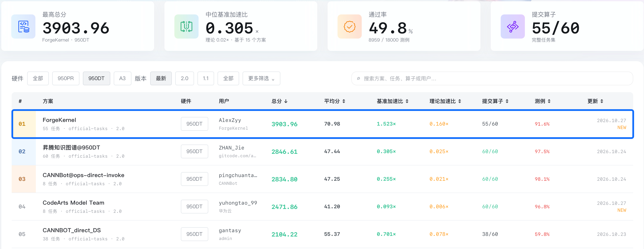Click the 950DT tag in CANNBOT_direct_DS row
The height and width of the screenshot is (249, 644).
[x=194, y=234]
